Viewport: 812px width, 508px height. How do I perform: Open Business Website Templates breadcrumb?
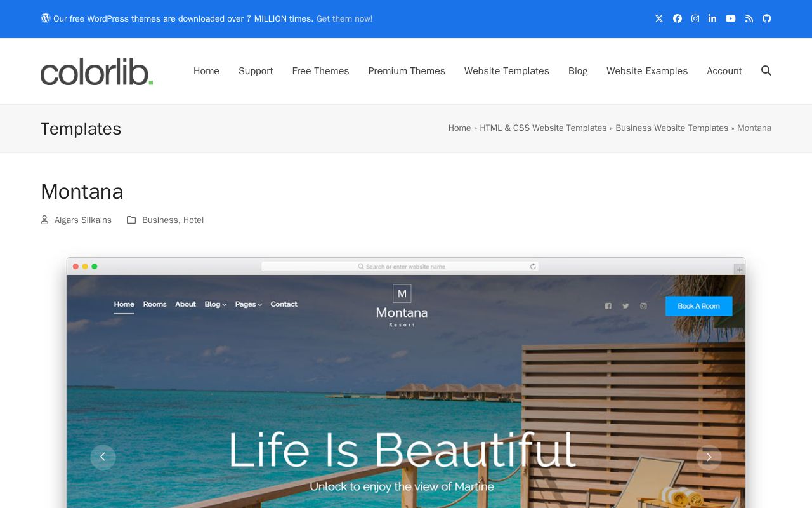point(672,128)
